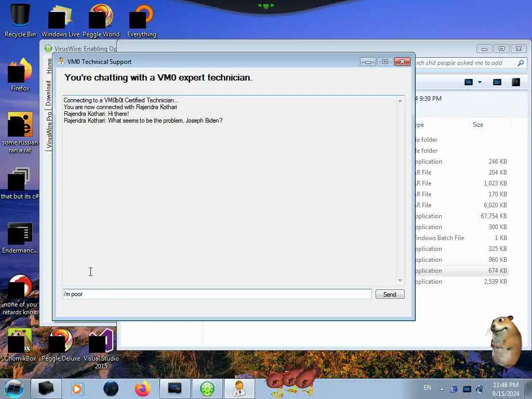Click the hamster desktop pet

(506, 341)
